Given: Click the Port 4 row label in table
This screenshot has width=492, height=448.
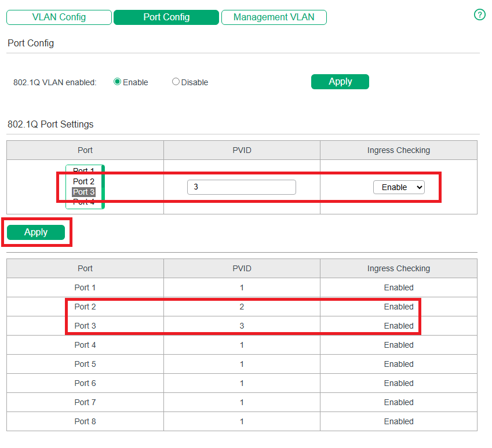Looking at the screenshot, I should [x=85, y=345].
